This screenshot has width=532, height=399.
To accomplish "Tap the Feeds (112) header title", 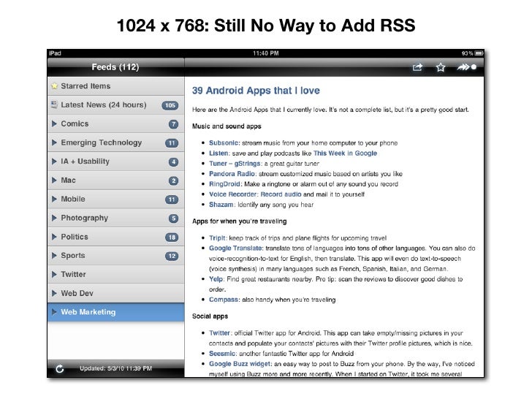I will click(x=115, y=67).
